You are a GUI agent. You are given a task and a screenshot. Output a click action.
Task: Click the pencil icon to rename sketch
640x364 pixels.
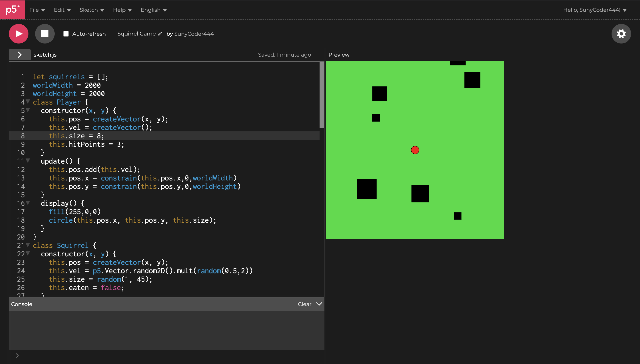point(160,34)
